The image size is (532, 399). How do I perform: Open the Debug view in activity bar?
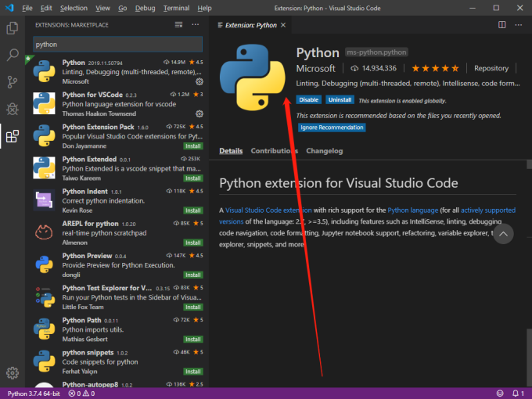(x=13, y=109)
